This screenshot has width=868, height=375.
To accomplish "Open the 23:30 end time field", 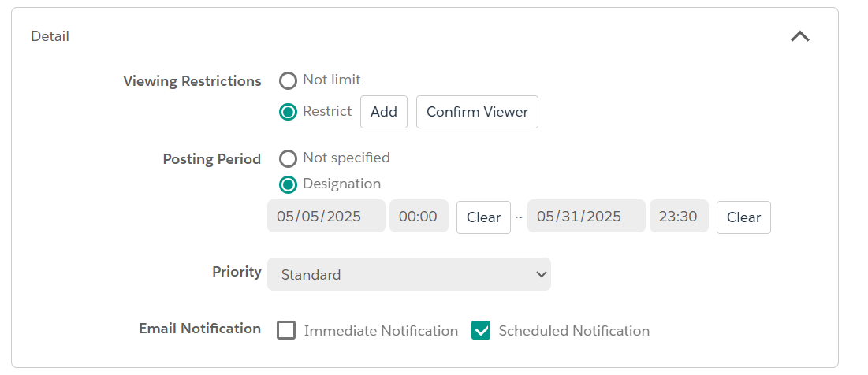I will click(680, 217).
